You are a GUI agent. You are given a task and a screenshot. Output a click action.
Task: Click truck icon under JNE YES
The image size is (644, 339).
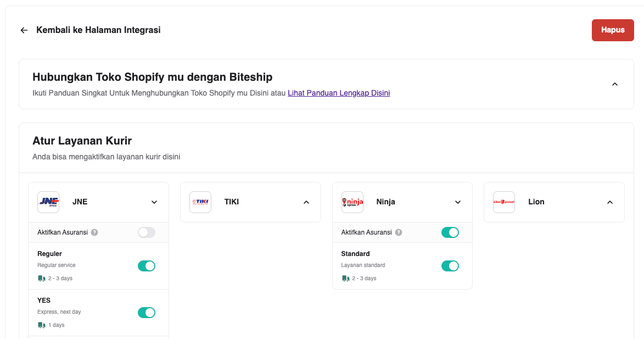pos(42,325)
